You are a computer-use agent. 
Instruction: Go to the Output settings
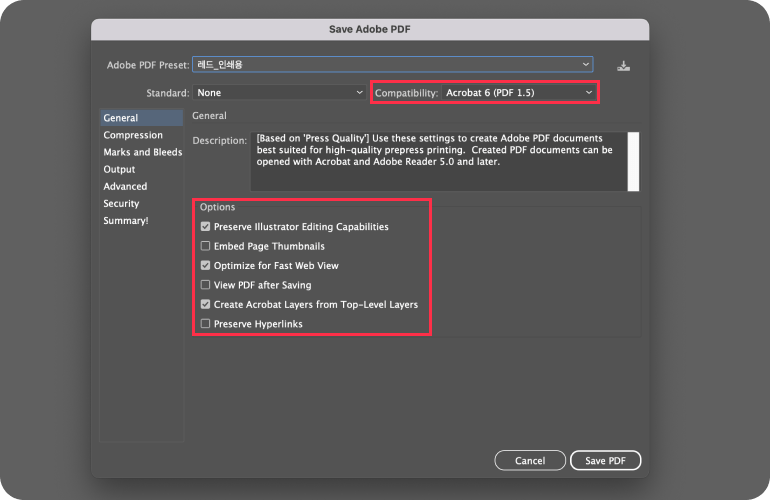(x=119, y=169)
